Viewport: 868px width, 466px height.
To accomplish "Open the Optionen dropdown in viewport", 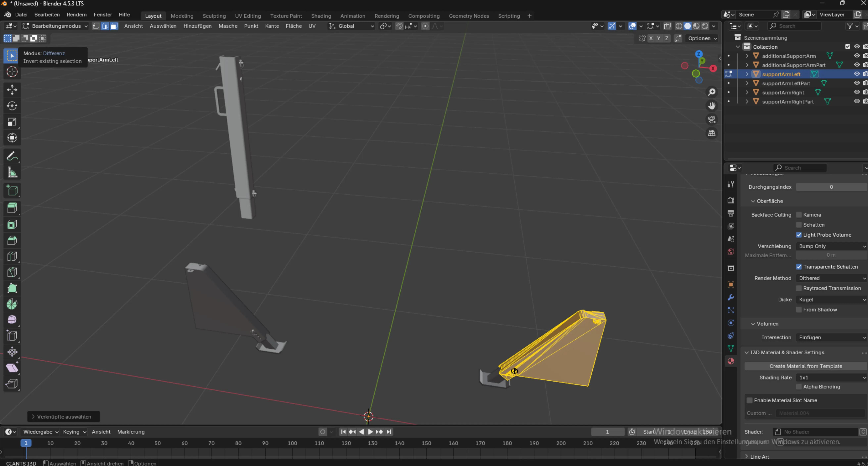I will click(702, 38).
